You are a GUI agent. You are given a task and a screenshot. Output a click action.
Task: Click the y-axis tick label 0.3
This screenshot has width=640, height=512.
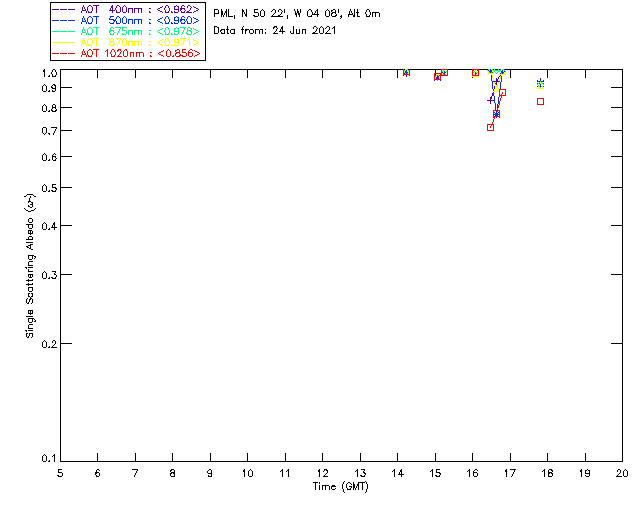click(49, 275)
